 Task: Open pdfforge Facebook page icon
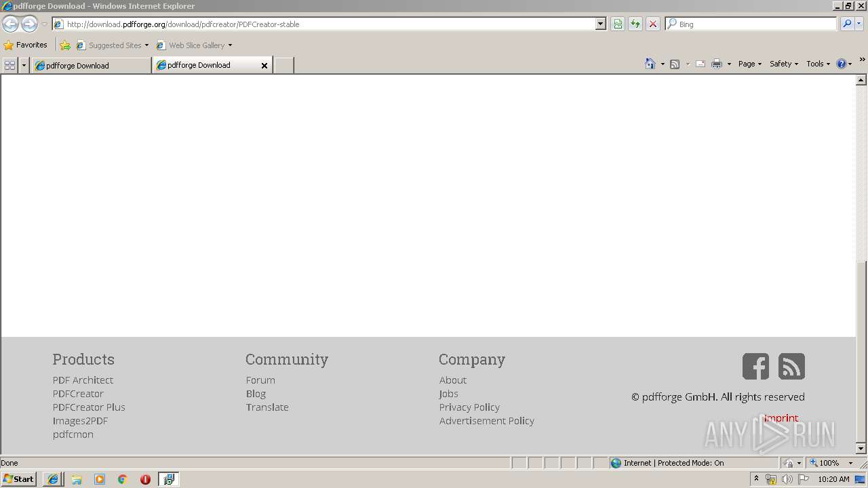click(x=755, y=366)
